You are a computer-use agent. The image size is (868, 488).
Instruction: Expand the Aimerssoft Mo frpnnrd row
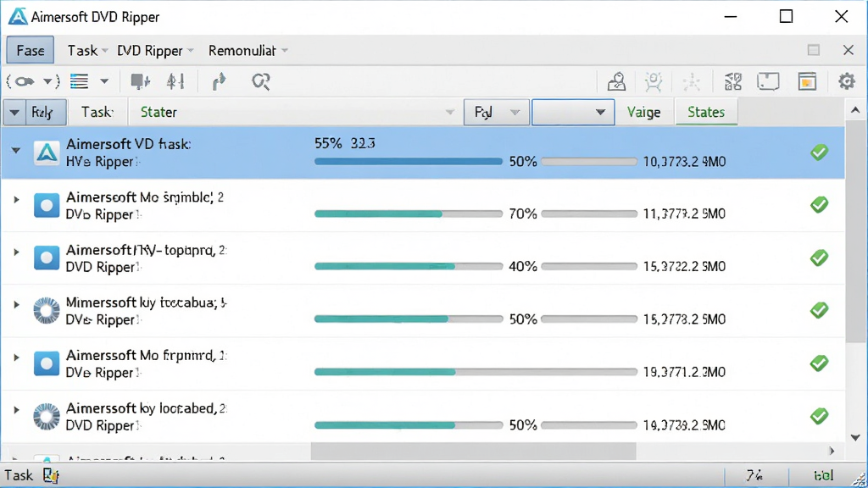[16, 358]
